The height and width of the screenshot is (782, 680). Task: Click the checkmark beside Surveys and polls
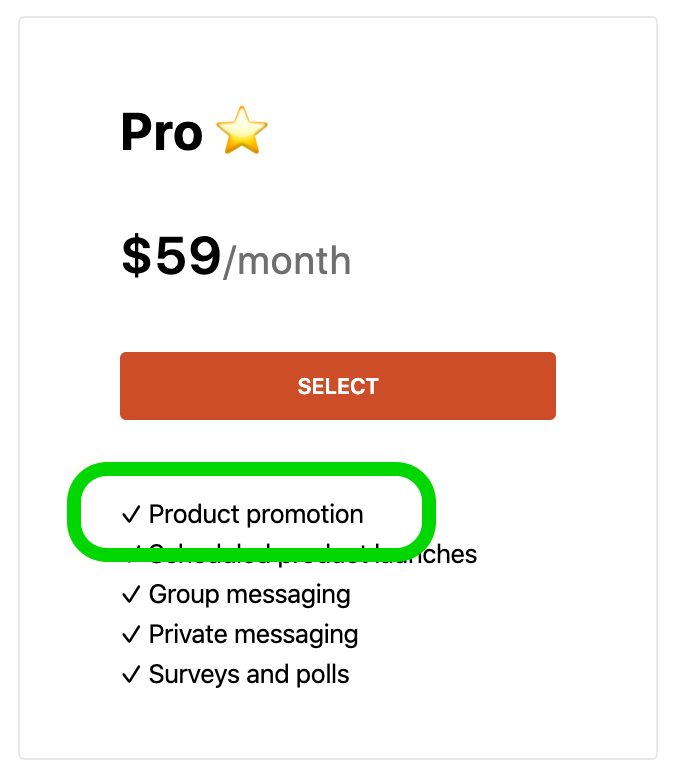click(x=130, y=675)
